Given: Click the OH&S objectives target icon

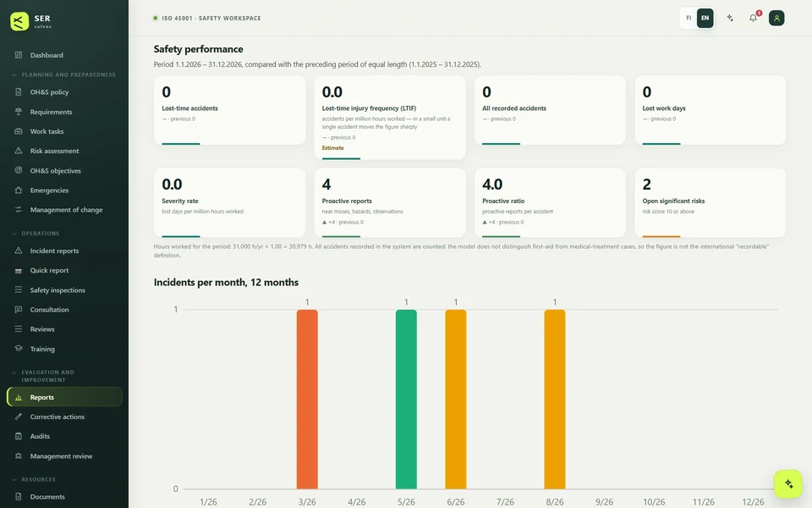Looking at the screenshot, I should coord(19,170).
